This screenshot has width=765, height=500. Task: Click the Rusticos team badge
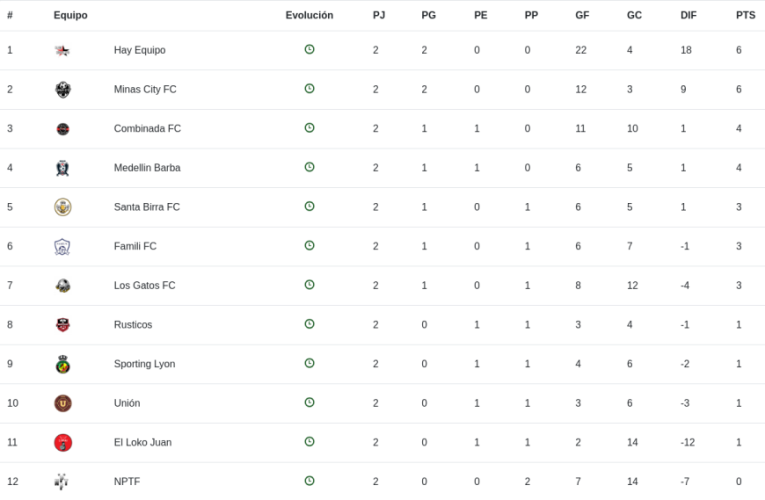click(x=62, y=325)
